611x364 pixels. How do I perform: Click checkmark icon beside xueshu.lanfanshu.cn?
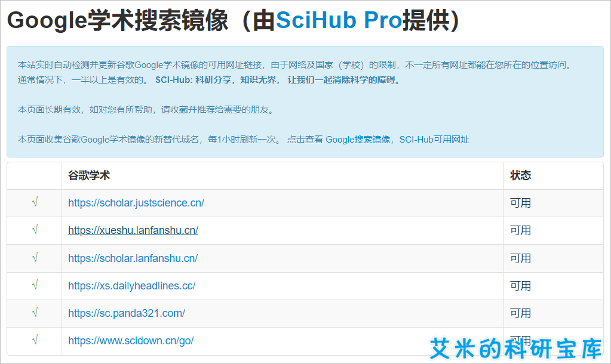35,230
